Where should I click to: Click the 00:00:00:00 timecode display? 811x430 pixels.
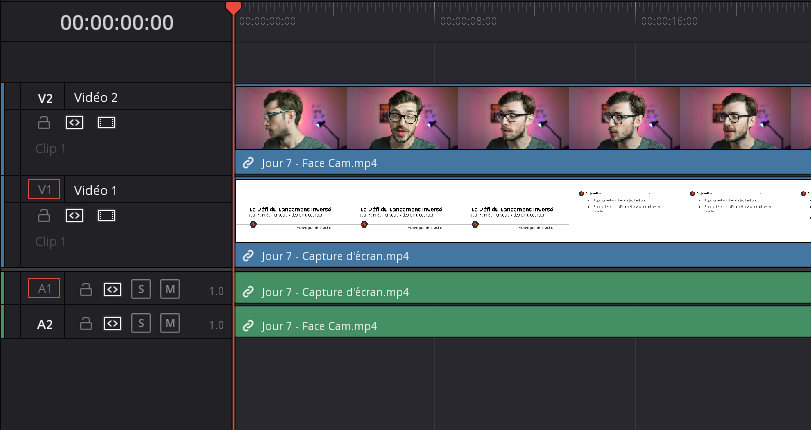tap(117, 22)
